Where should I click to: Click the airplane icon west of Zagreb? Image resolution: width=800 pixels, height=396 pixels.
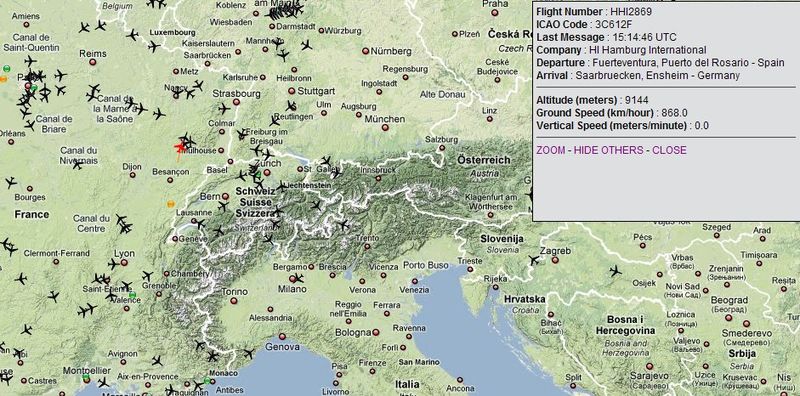[x=534, y=261]
